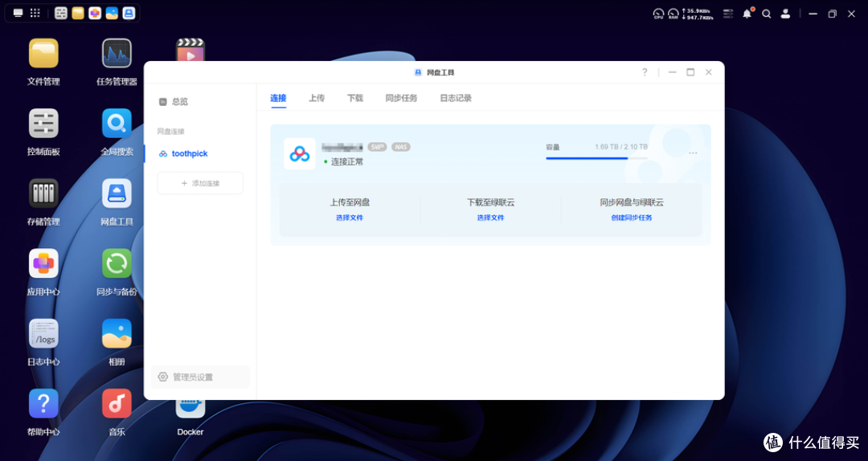Maximize the 网盘工具 window

[690, 72]
